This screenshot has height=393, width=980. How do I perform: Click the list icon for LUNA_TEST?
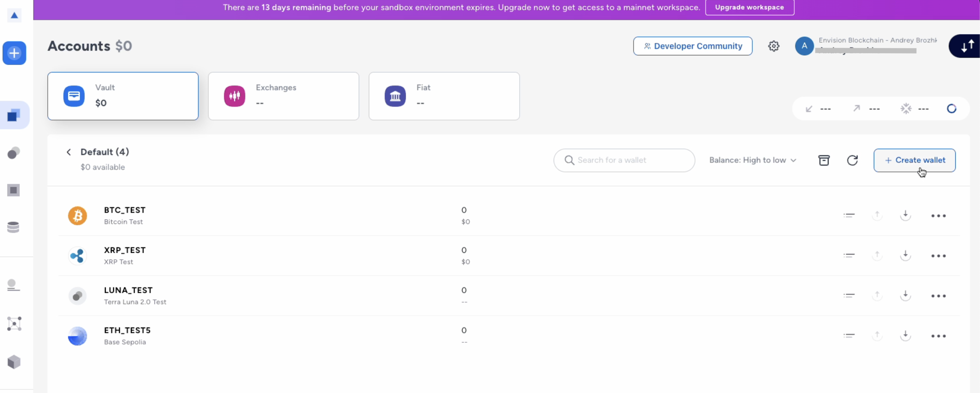click(849, 296)
